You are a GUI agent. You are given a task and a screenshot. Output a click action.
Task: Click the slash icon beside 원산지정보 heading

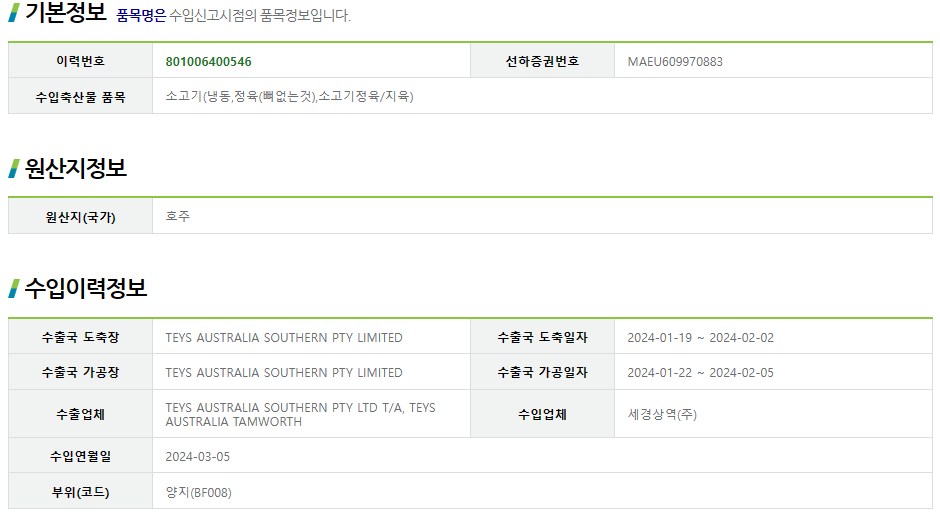pos(14,168)
